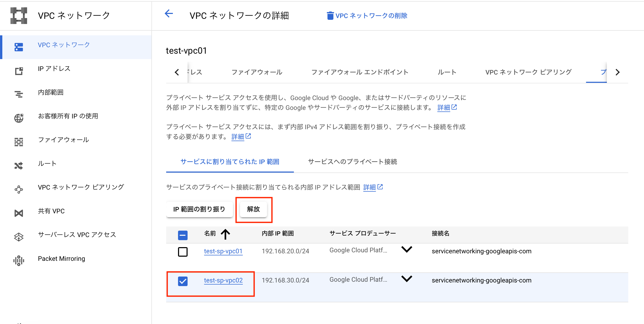Click the ルート shuffle sidebar icon
This screenshot has height=324, width=644.
click(x=19, y=166)
